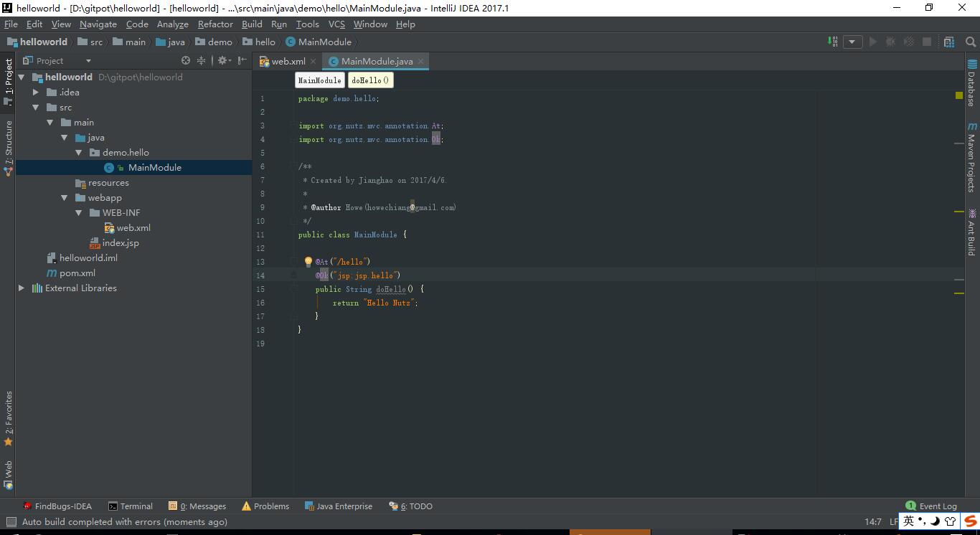Open the Terminal tool window button
This screenshot has width=980, height=535.
tap(131, 506)
